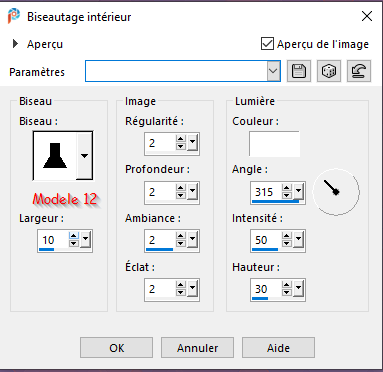This screenshot has width=383, height=372.
Task: Click the PaintShop Pro logo in title bar
Action: 14,16
